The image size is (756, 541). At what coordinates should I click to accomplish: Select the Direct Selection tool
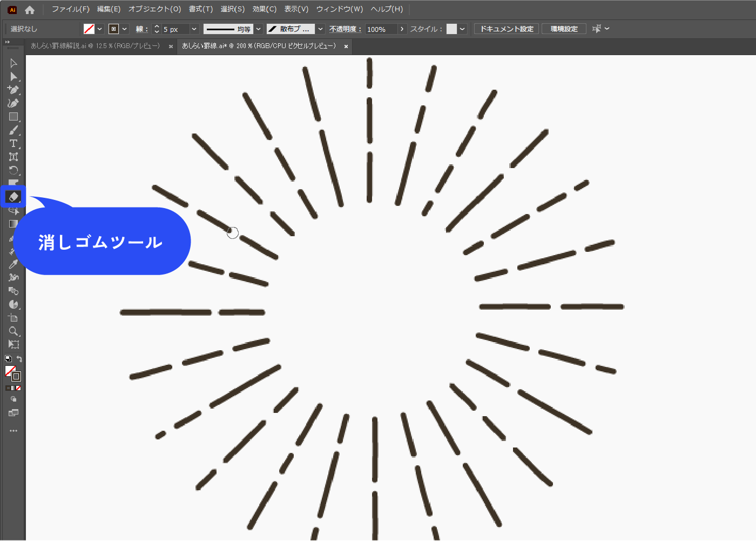click(x=13, y=77)
